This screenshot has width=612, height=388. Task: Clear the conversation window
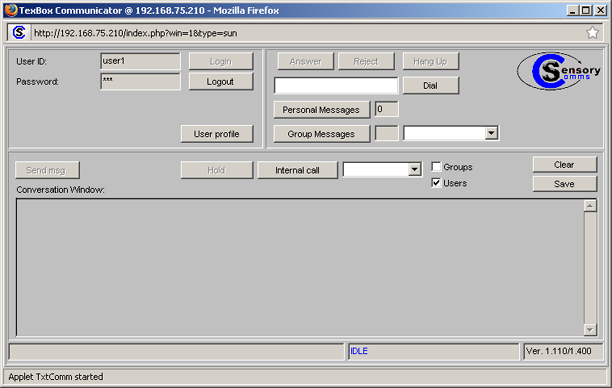564,165
